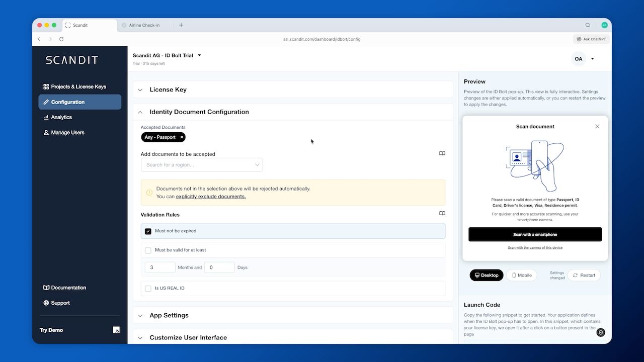The image size is (644, 362).
Task: Open the documentation book icon beside Validation Rules
Action: tap(442, 214)
